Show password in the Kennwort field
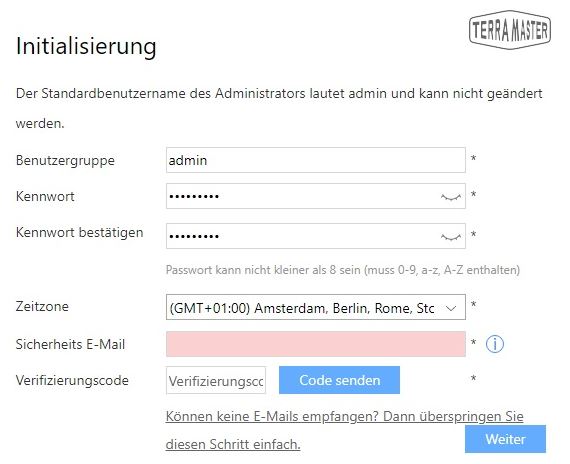Image resolution: width=570 pixels, height=464 pixels. tap(451, 197)
